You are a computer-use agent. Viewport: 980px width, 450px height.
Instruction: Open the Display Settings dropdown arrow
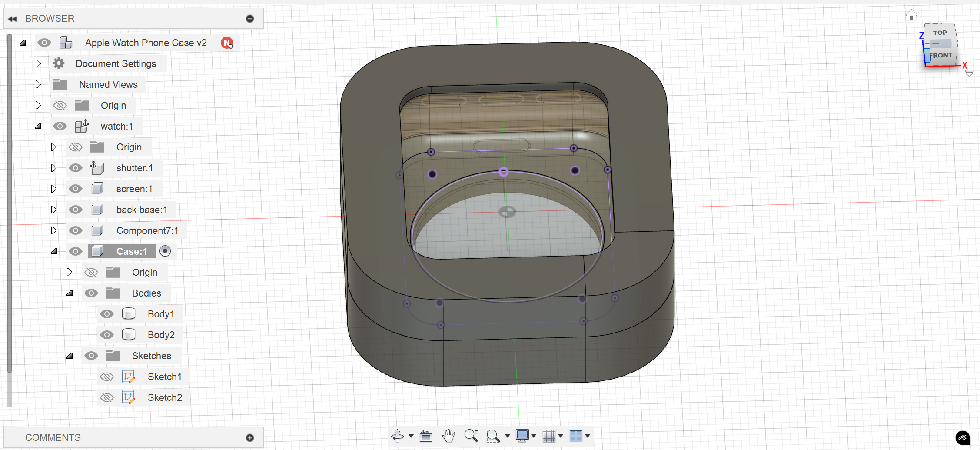tap(534, 436)
